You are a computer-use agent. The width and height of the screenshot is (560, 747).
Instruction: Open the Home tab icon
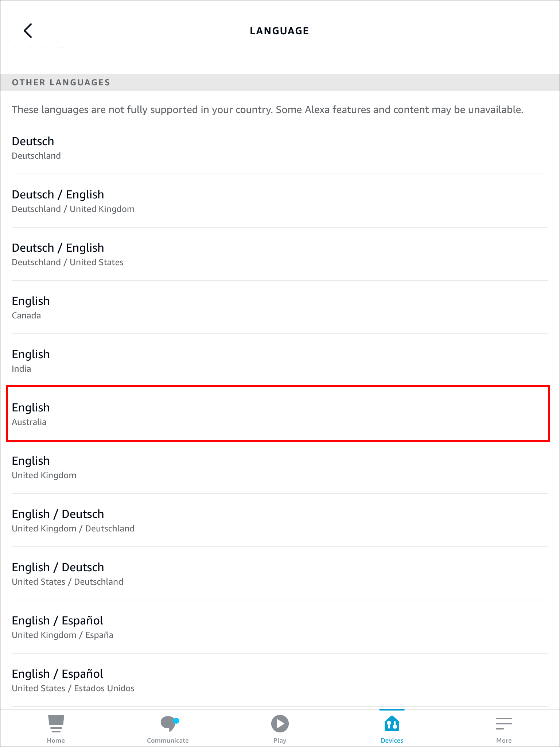tap(56, 724)
